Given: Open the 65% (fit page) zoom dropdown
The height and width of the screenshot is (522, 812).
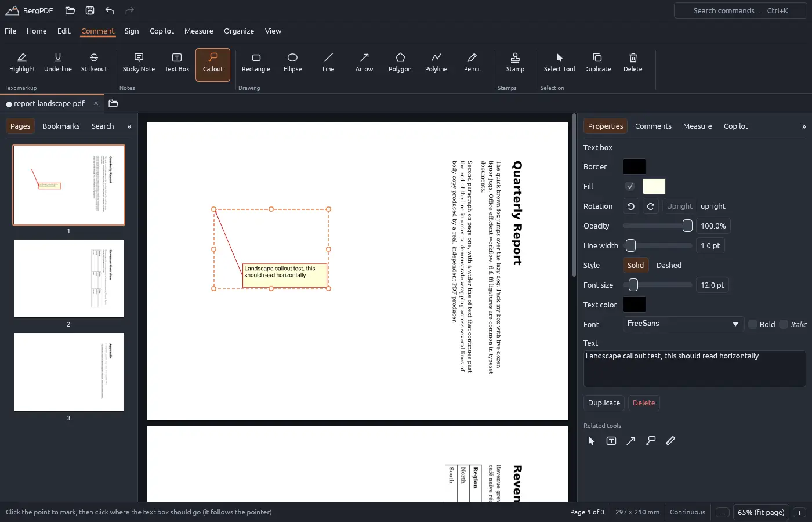Looking at the screenshot, I should click(761, 512).
